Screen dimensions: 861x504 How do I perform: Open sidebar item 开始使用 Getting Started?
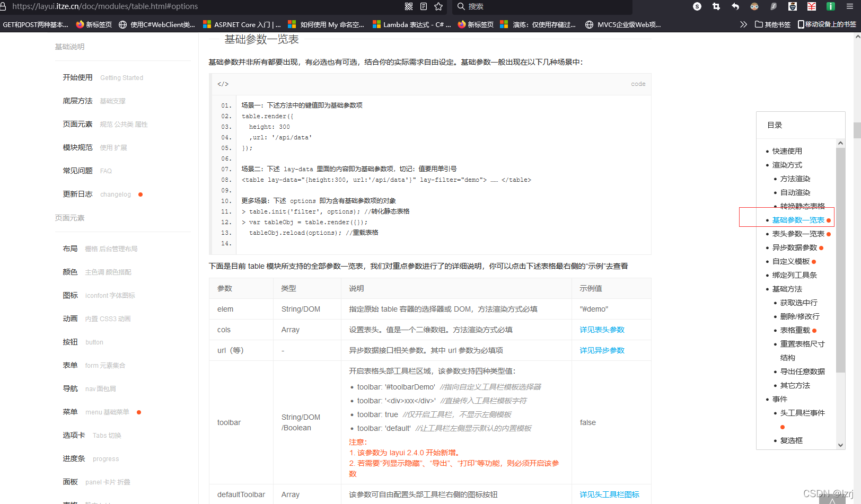(103, 77)
